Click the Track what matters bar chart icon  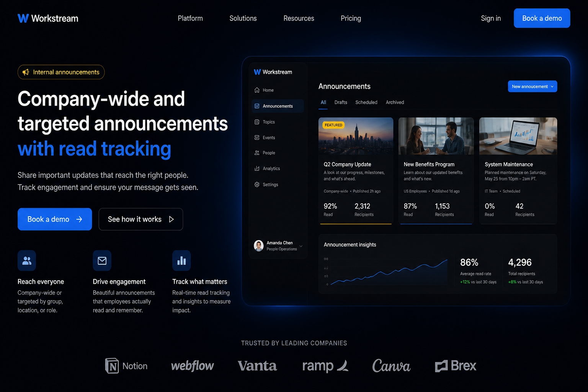click(x=181, y=261)
